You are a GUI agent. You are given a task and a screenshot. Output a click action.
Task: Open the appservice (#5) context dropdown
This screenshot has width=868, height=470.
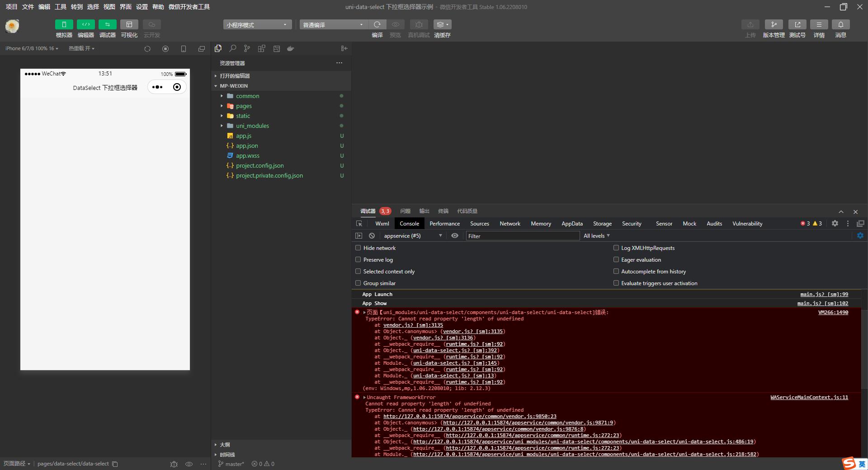coord(413,236)
